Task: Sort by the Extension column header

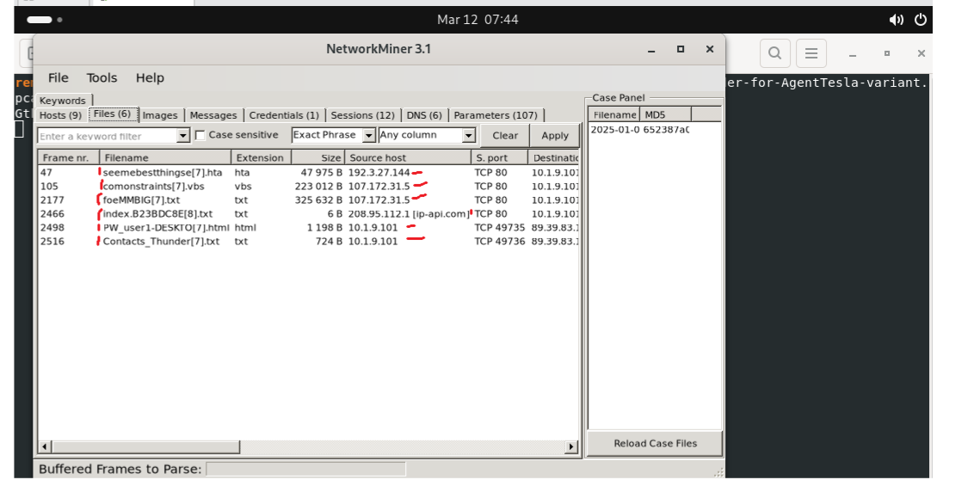Action: 261,158
